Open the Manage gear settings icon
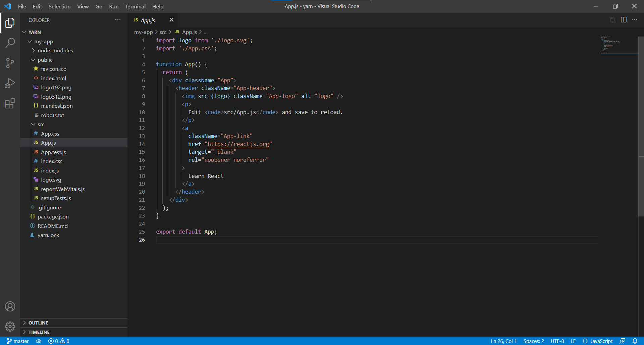 10,327
